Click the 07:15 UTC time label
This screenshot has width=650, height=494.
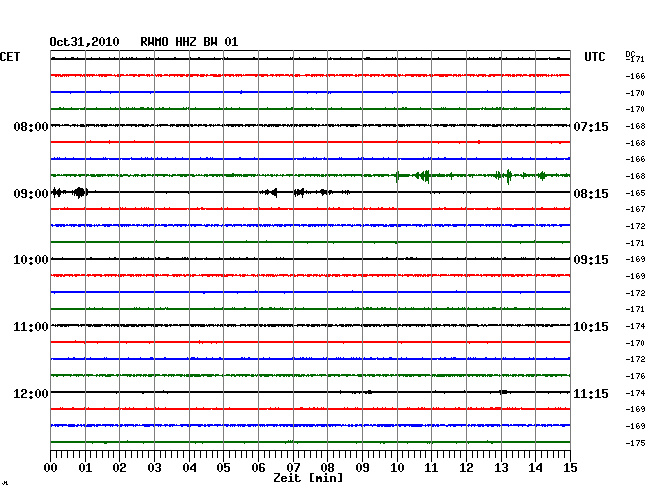(591, 126)
